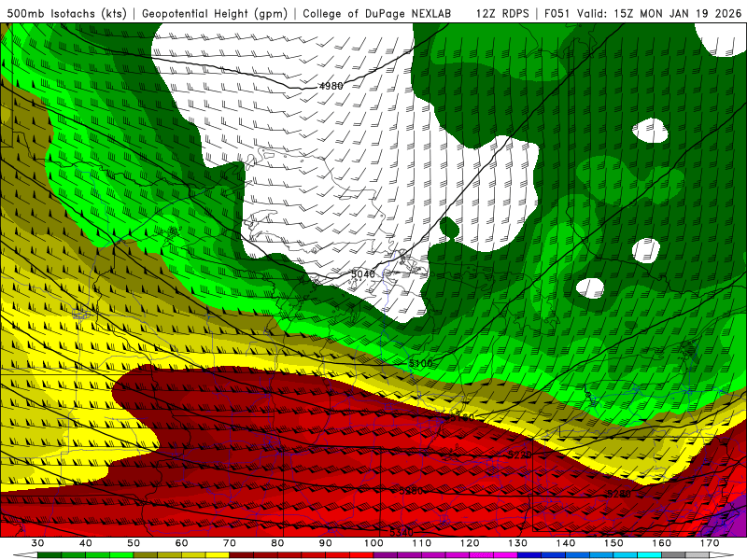Click the '12Z RDPS' model run label
Image resolution: width=747 pixels, height=560 pixels.
coord(502,13)
